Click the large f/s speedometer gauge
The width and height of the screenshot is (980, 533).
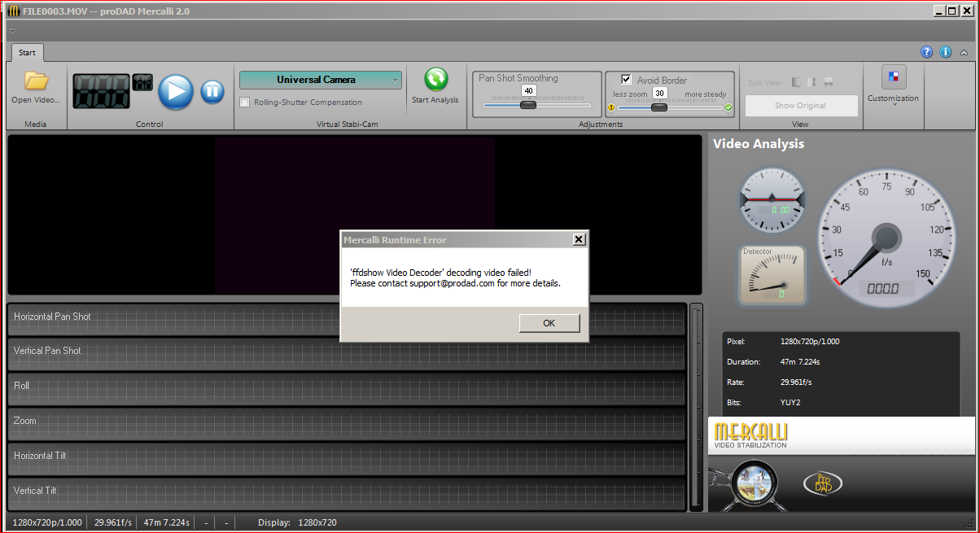888,237
